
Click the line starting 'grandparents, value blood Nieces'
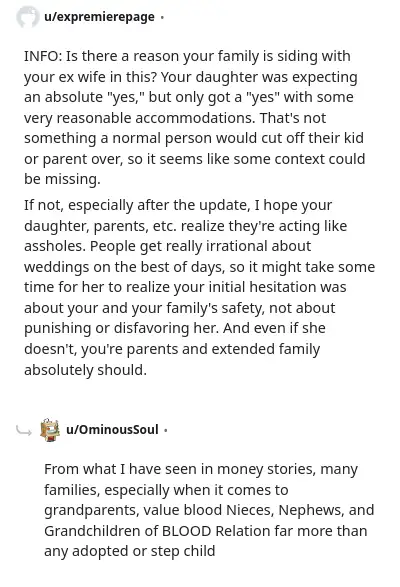click(x=209, y=510)
